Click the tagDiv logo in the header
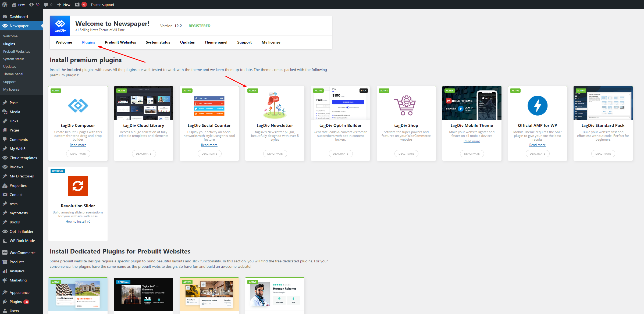Screen dimensions: 644x314 tap(60, 26)
